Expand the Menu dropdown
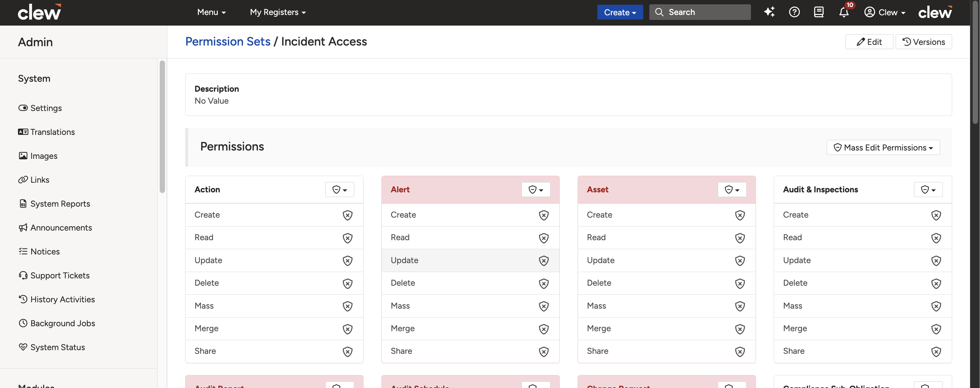This screenshot has width=980, height=388. tap(211, 12)
